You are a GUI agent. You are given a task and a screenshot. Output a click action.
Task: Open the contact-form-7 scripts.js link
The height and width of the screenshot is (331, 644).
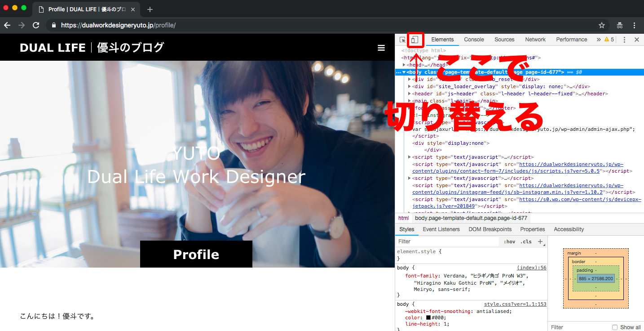518,168
